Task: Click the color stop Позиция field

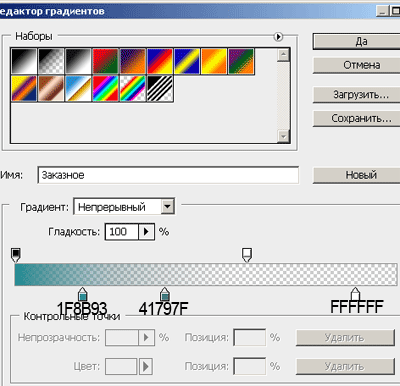Action: tap(250, 366)
